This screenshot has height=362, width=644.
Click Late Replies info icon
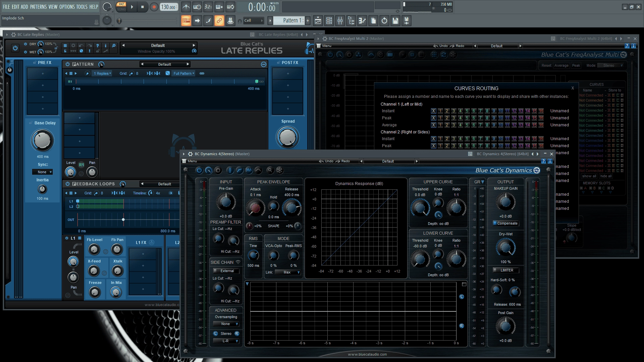[x=105, y=46]
